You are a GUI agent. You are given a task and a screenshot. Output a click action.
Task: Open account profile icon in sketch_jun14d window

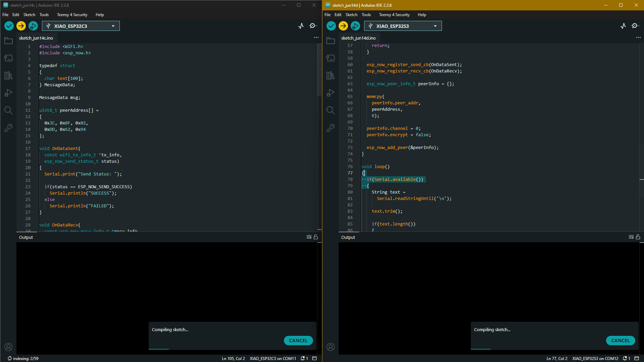click(x=331, y=347)
